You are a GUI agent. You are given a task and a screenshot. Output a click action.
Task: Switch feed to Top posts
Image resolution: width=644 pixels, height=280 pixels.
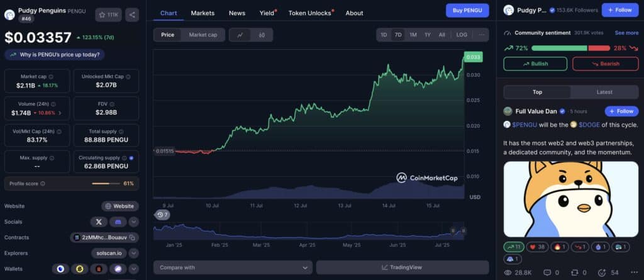click(x=537, y=92)
